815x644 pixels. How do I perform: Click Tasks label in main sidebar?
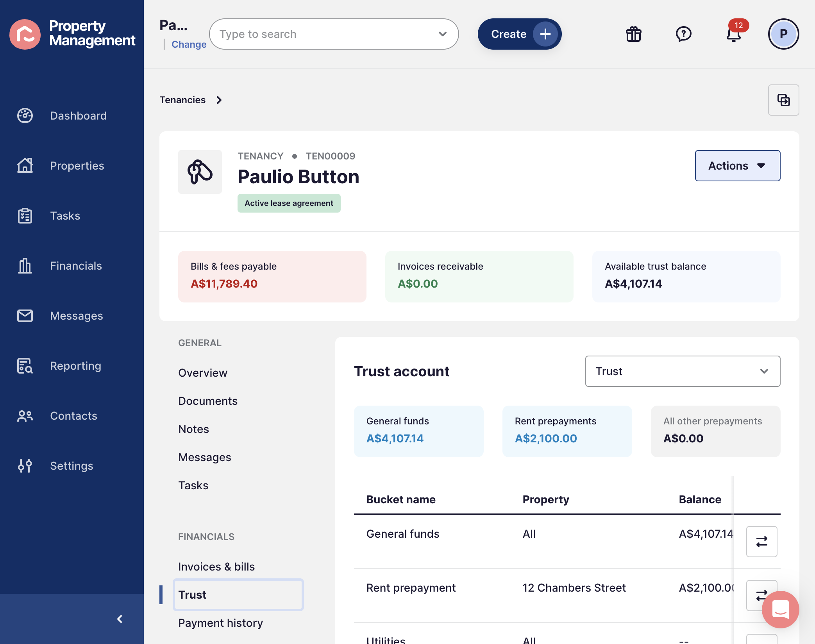click(x=65, y=216)
